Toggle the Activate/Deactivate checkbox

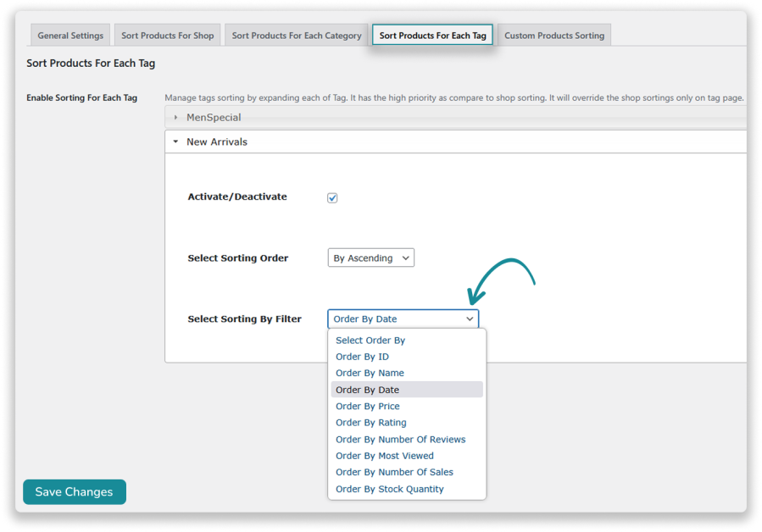tap(332, 198)
